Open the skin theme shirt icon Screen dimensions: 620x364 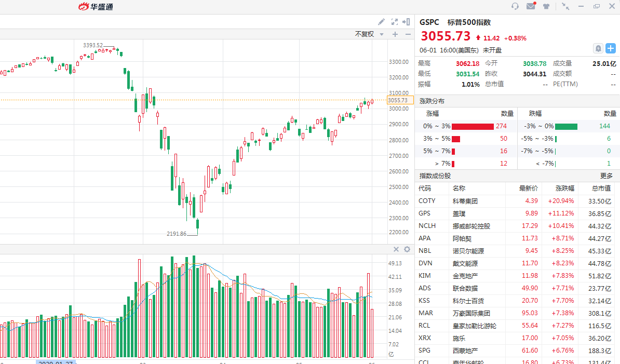click(546, 6)
